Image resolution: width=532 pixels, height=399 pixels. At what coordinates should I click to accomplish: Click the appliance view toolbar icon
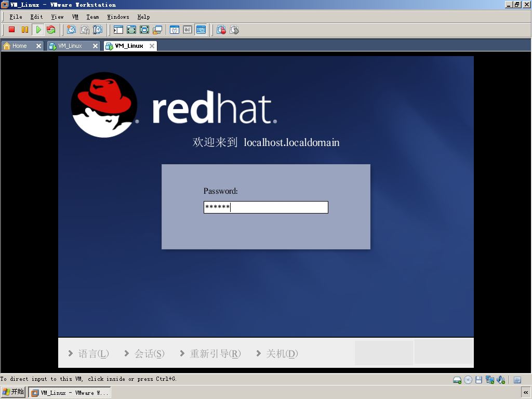(x=188, y=30)
